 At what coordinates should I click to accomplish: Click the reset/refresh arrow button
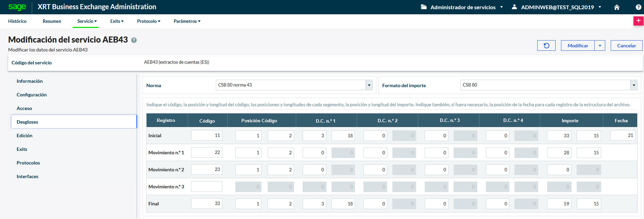546,46
